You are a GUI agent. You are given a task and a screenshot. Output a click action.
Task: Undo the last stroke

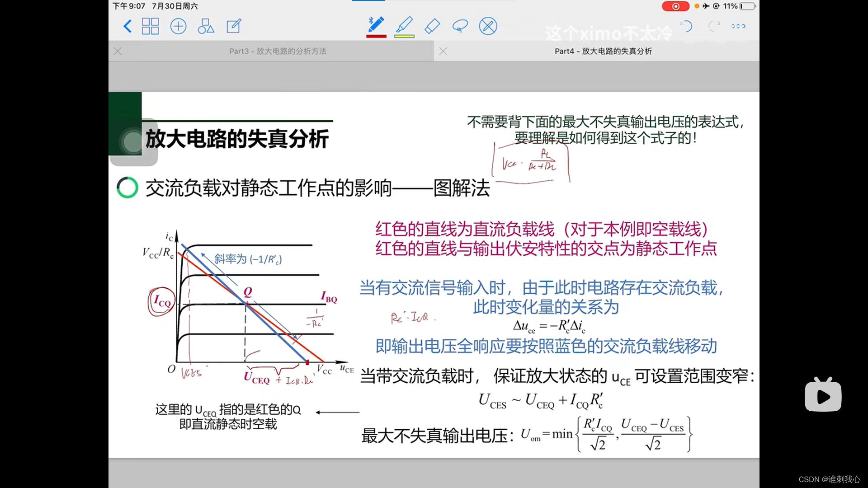click(686, 26)
